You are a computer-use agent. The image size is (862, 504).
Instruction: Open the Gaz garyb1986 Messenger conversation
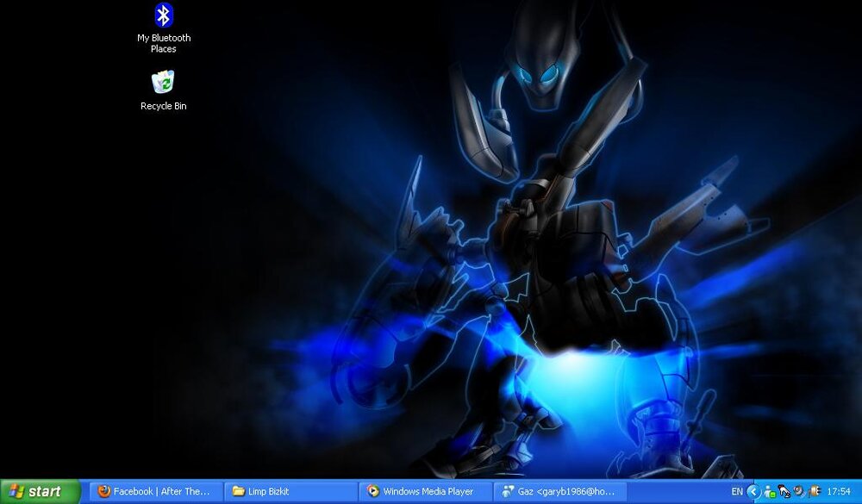click(561, 491)
